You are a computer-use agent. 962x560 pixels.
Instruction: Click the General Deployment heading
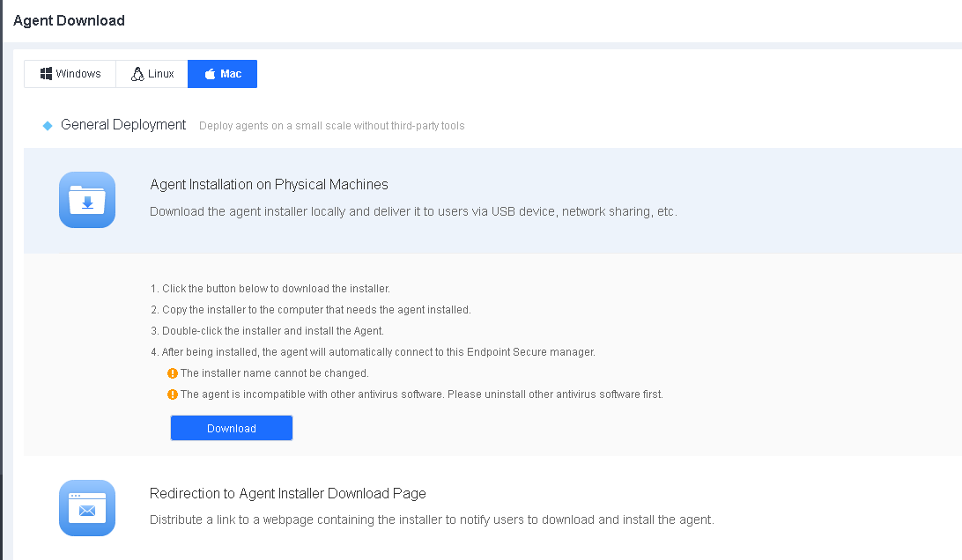pos(123,125)
